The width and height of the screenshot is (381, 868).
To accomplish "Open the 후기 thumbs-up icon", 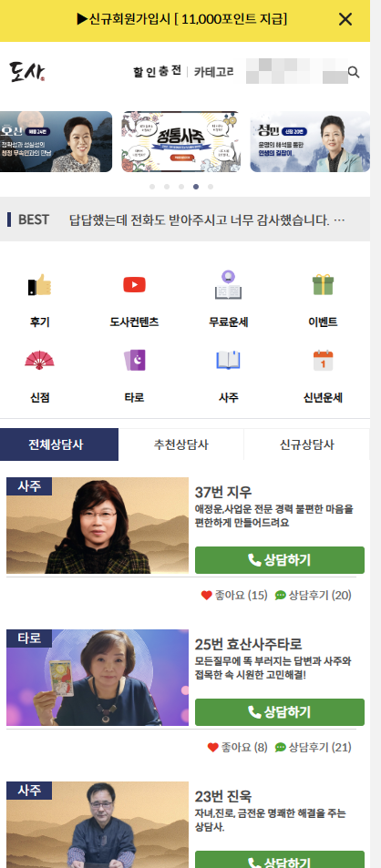I will (x=40, y=285).
